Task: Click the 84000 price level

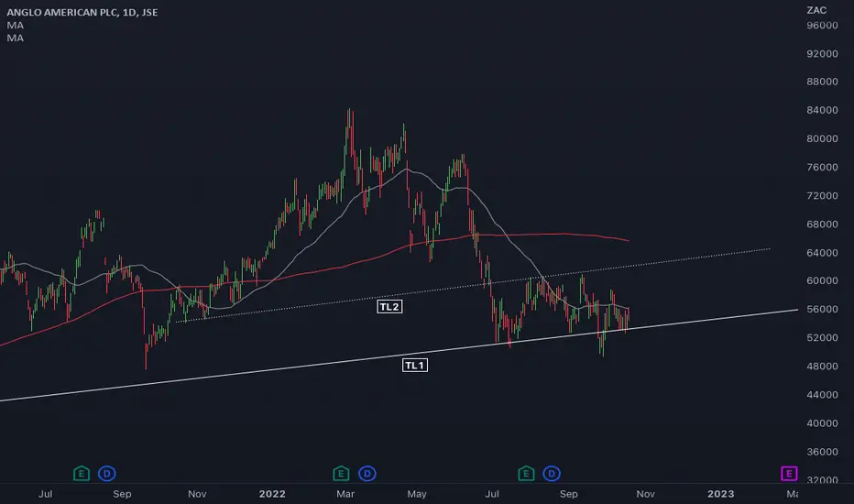Action: click(822, 110)
